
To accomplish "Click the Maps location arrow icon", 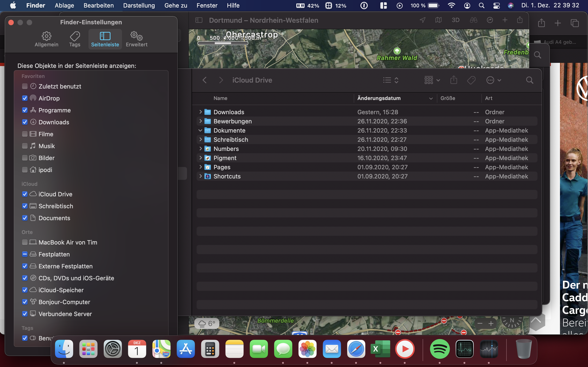I will coord(423,20).
